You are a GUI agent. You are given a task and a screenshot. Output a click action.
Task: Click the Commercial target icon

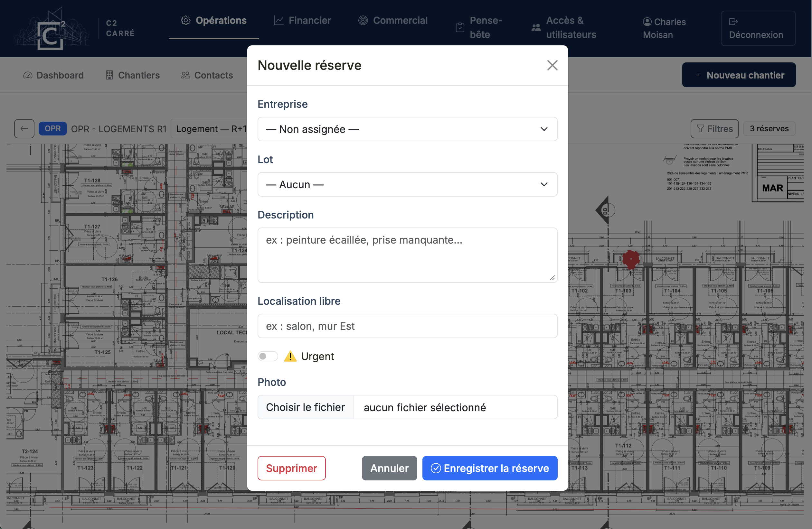[363, 21]
